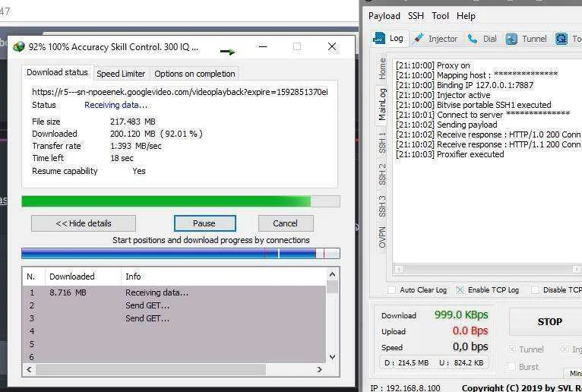This screenshot has width=582, height=392.
Task: Select the SSH 1 vertical tab
Action: point(382,143)
